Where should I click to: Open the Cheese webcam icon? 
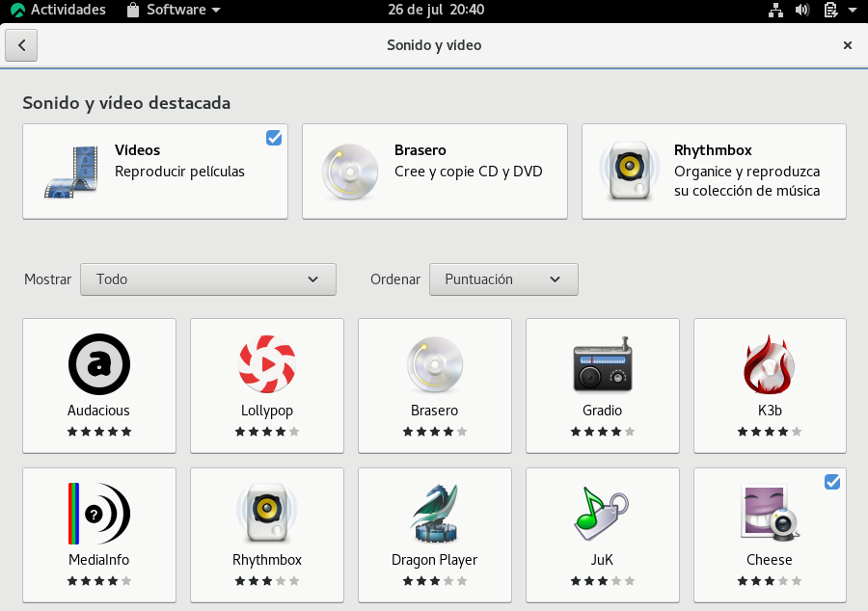(x=770, y=513)
